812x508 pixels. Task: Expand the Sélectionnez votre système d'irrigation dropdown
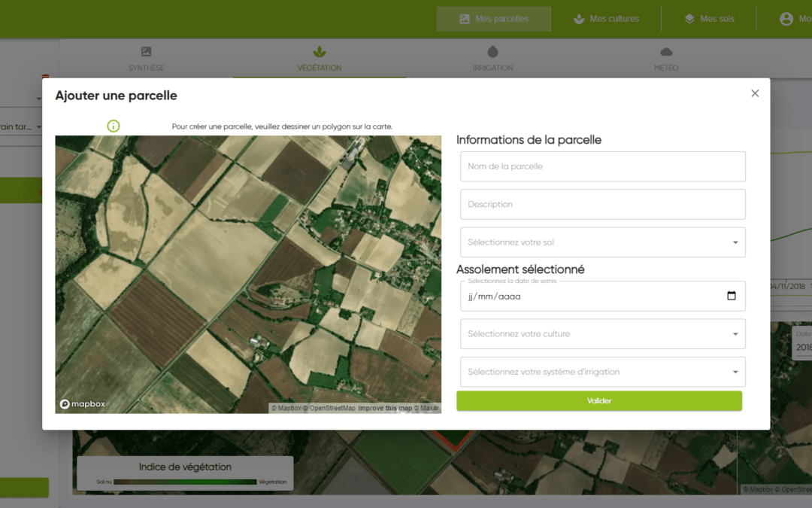603,372
